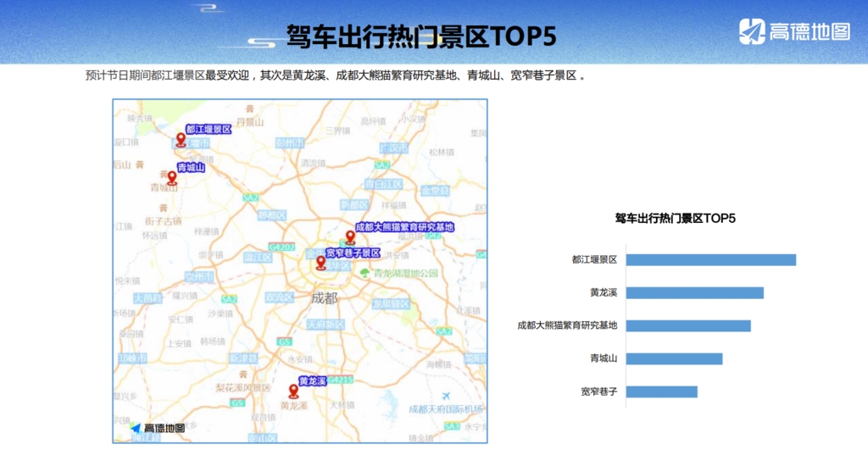Click the 成都 city label on map
Viewport: 868px width, 461px height.
coord(324,298)
